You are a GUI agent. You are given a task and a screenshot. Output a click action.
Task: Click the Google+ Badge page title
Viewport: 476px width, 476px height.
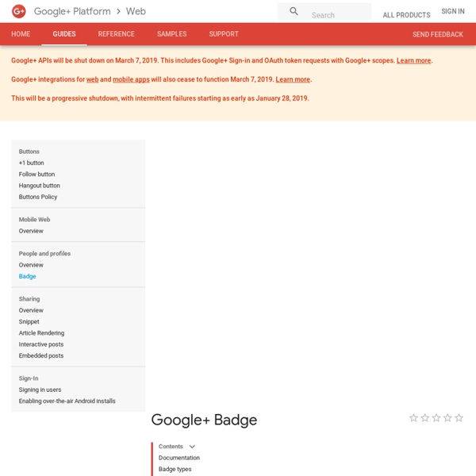coord(204,420)
